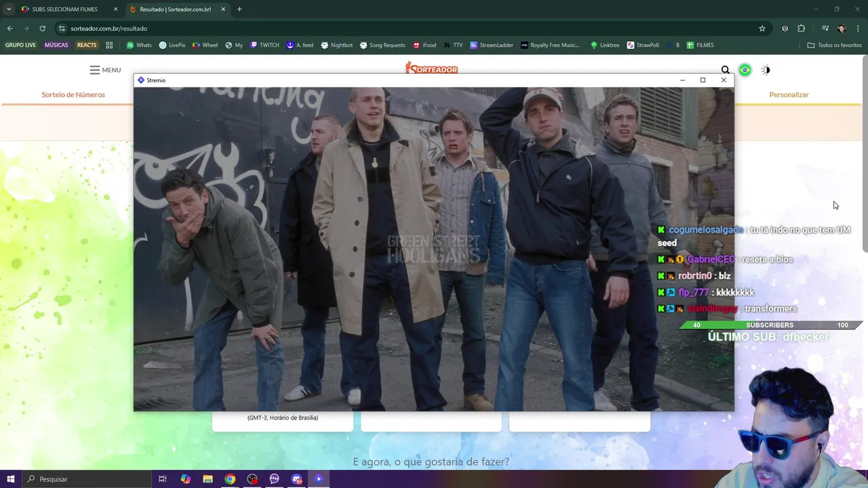The height and width of the screenshot is (488, 868).
Task: Open a new browser tab
Action: tap(239, 9)
